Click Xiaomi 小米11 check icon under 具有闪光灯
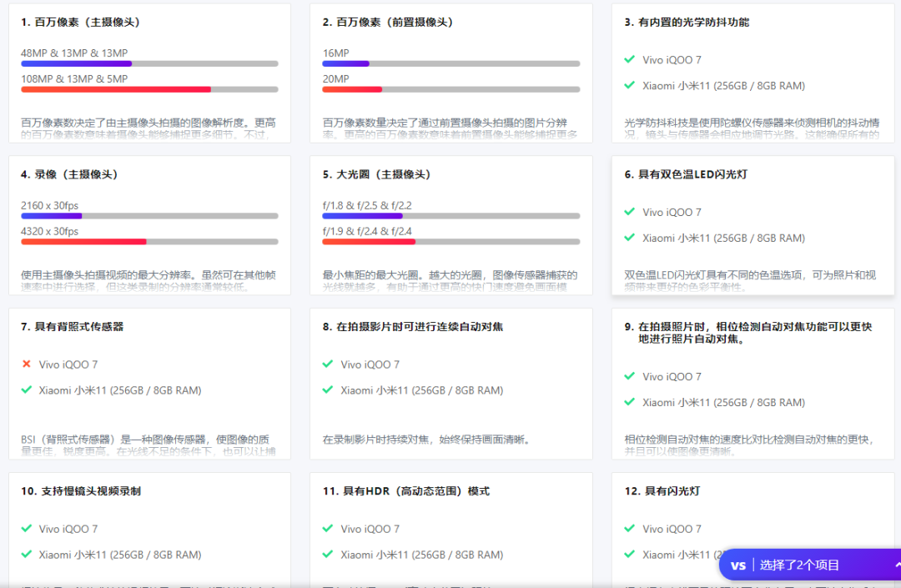Screen dimensions: 901x588 [629, 554]
